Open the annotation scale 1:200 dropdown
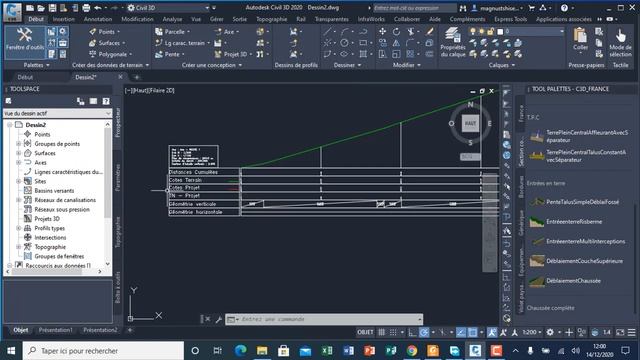 pos(532,332)
